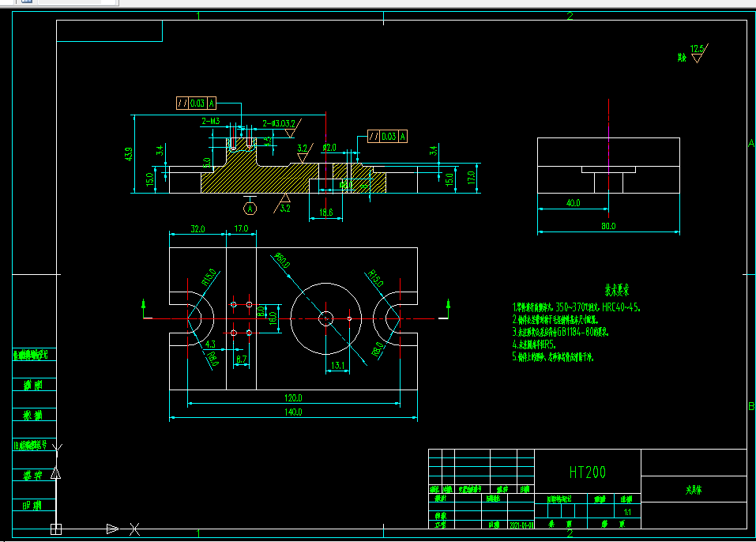Click the 2021-01-01 date in title block

coord(521,525)
